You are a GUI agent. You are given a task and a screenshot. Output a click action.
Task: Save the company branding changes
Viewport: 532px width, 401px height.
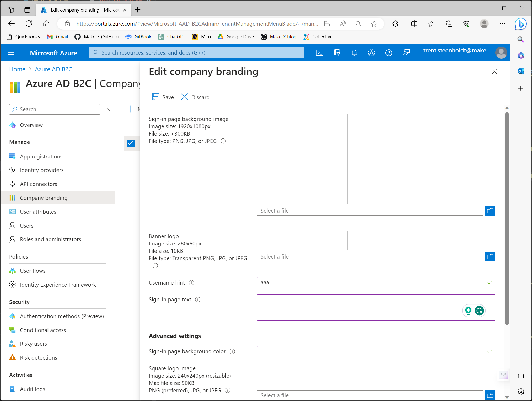point(163,97)
